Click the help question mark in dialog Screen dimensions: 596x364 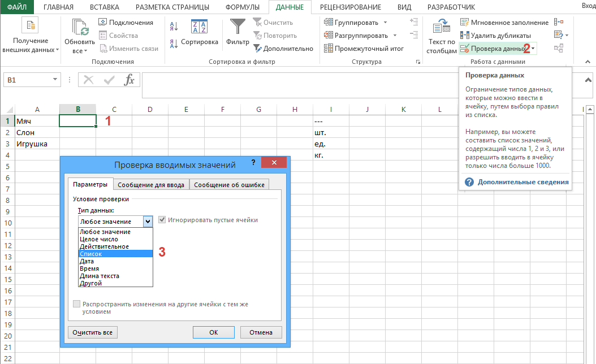tap(253, 163)
